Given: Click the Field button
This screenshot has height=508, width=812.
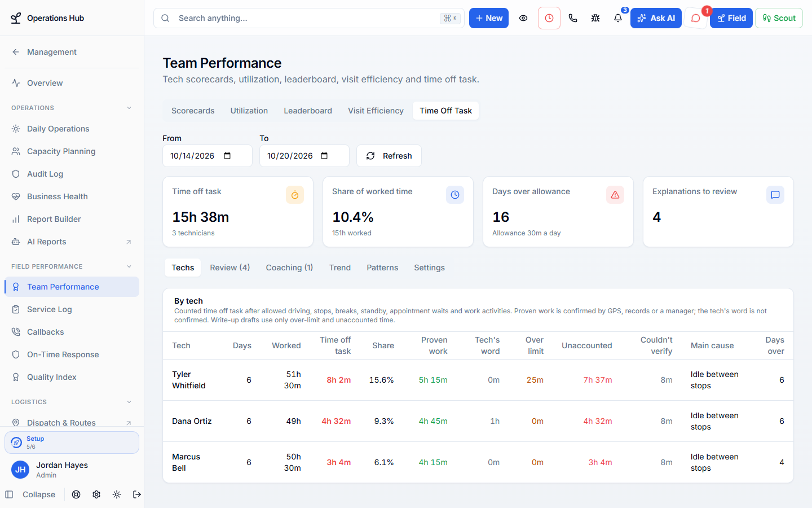Looking at the screenshot, I should pos(731,18).
